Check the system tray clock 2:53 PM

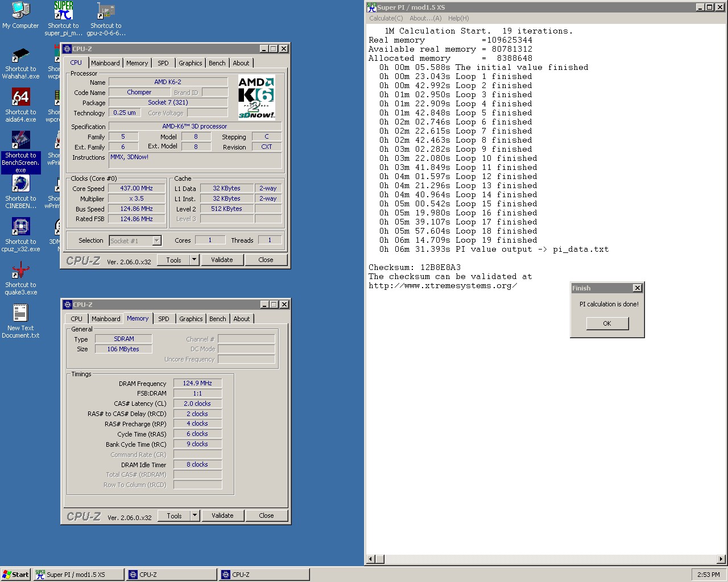708,575
